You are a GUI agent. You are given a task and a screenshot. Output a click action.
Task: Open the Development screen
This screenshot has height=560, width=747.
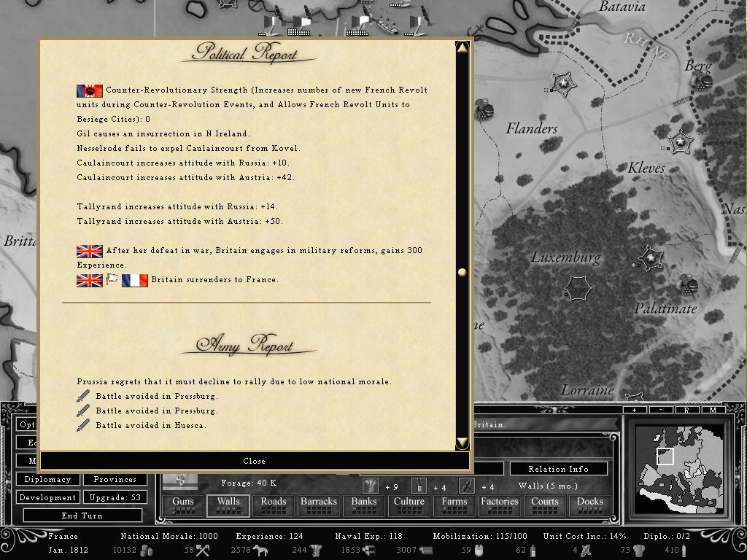(x=47, y=497)
